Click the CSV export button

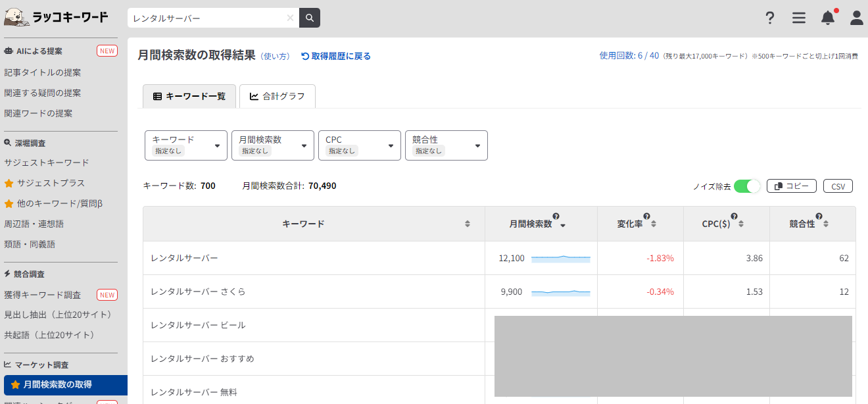coord(838,186)
